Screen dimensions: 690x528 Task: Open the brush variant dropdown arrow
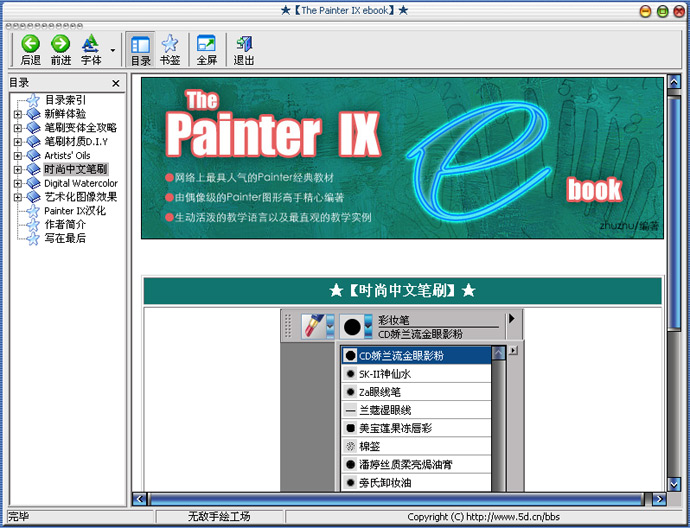368,327
